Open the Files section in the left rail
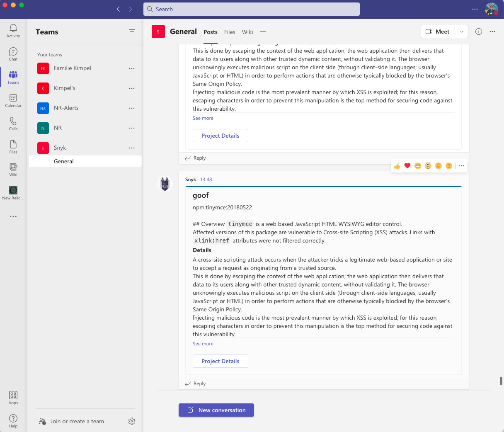504x432 pixels. pyautogui.click(x=13, y=147)
